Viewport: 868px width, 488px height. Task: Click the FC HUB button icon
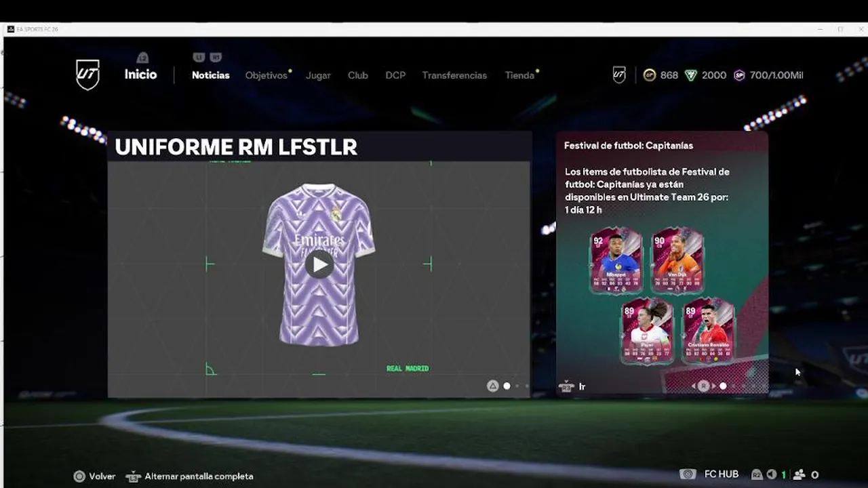click(x=688, y=474)
